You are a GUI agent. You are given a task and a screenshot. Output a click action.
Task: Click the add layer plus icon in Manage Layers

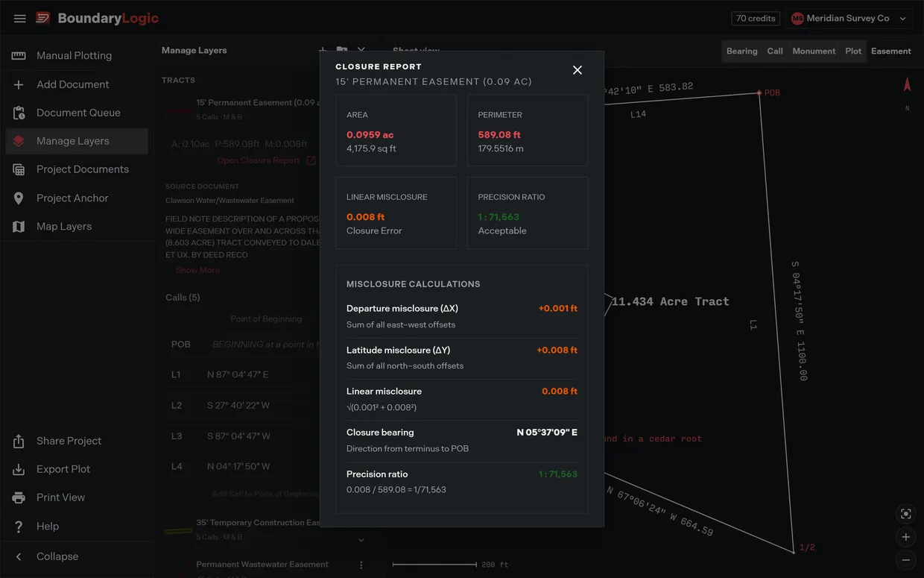pos(323,50)
